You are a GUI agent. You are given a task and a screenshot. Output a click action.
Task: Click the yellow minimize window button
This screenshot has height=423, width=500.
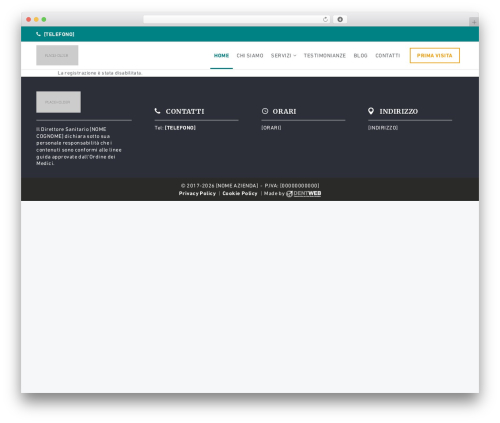point(36,19)
